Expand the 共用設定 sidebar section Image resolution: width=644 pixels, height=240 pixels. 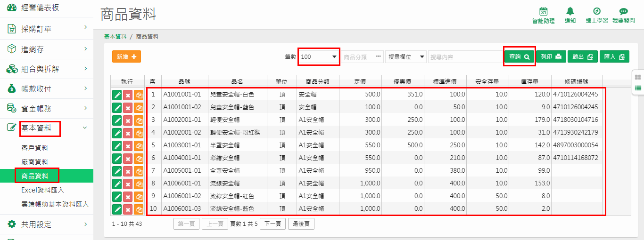pyautogui.click(x=85, y=224)
